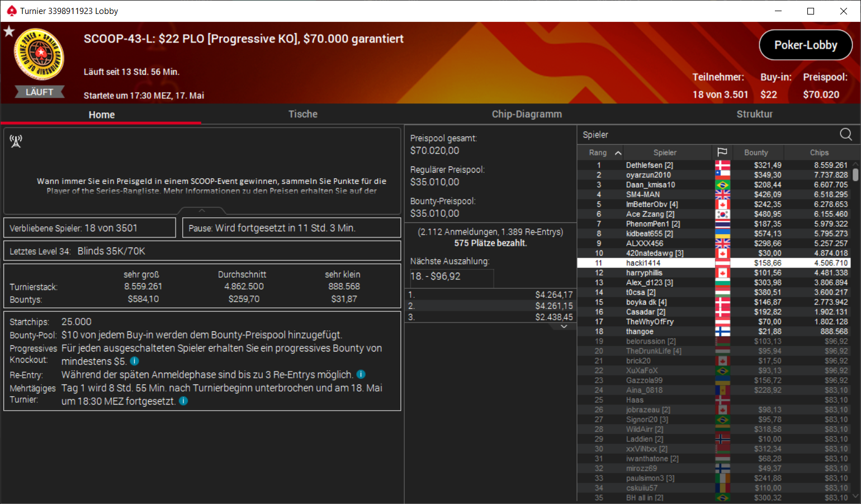Click flag icon of Dethlefsen row
Viewport: 861px width, 504px height.
(x=722, y=165)
